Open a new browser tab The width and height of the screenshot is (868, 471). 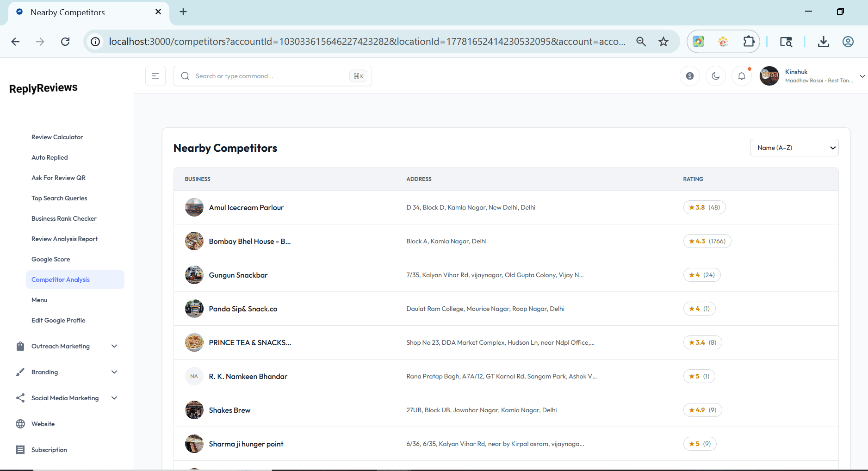click(183, 12)
